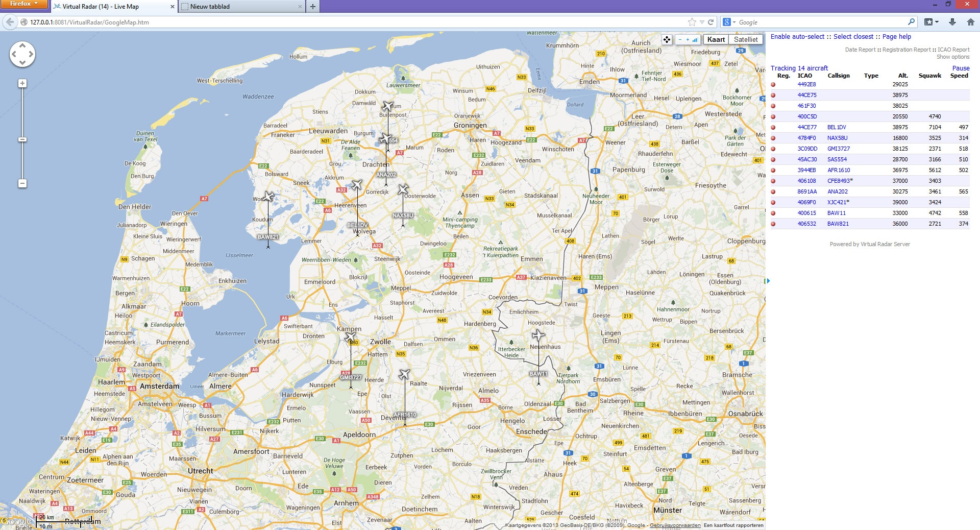Collapse the aircraft list panel with the splitter arrow
Image resolution: width=980 pixels, height=530 pixels.
tap(768, 281)
